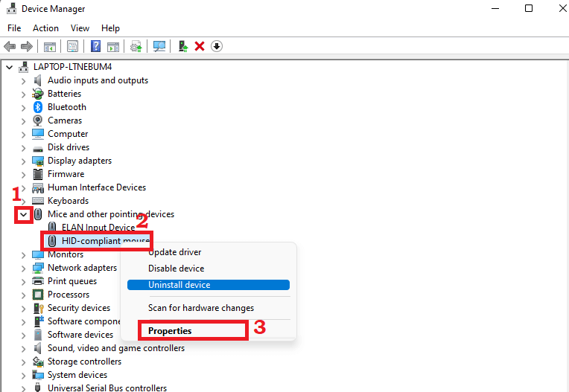Click the Back arrow in the toolbar
The width and height of the screenshot is (569, 392).
click(x=10, y=46)
